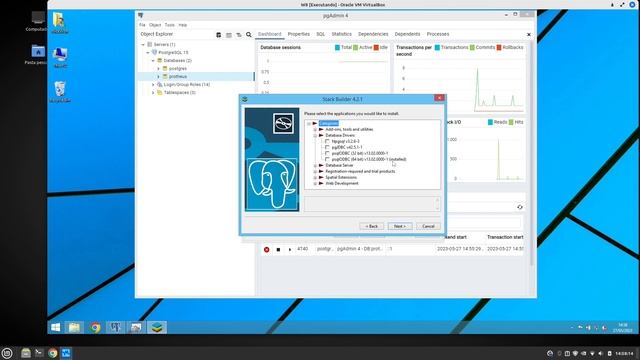Switch to the Statistics tab in pgAdmin
640x360 pixels.
[x=342, y=34]
